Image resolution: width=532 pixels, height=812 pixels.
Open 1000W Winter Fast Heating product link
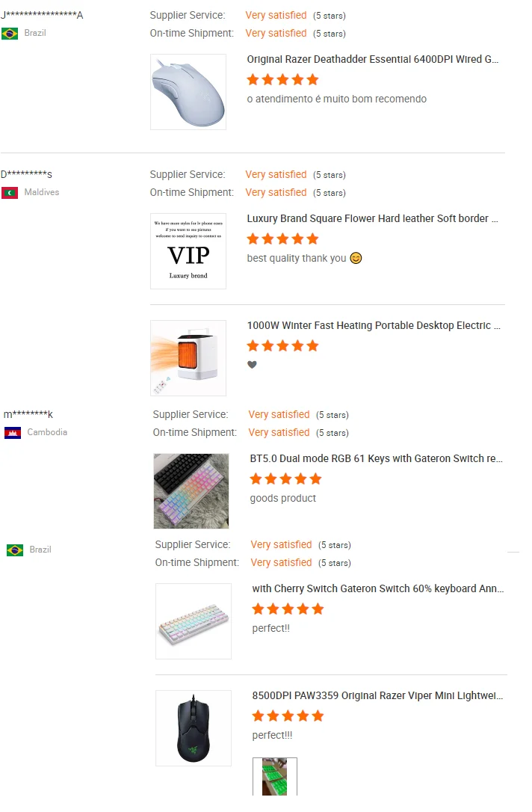click(x=374, y=325)
